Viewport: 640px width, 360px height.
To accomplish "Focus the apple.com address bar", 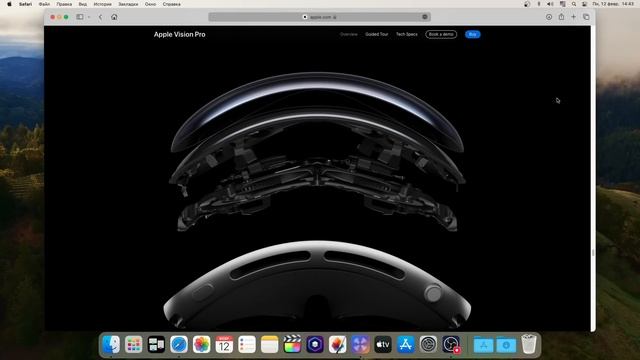I will point(320,17).
